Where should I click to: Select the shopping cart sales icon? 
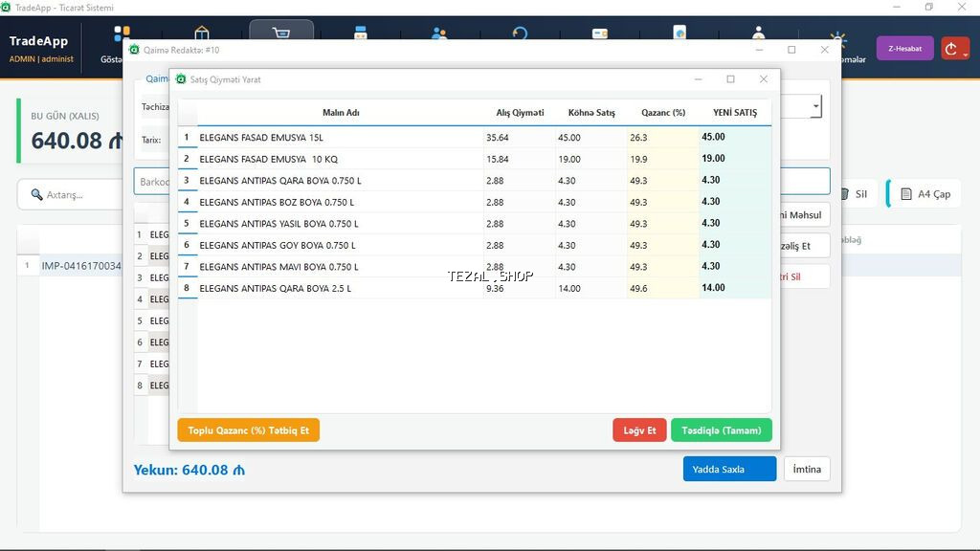click(279, 33)
